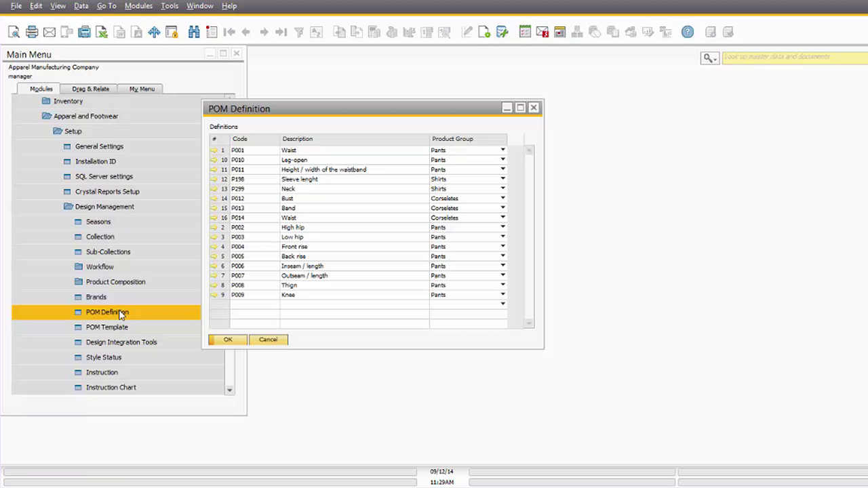This screenshot has width=868, height=488.
Task: Open Product Group dropdown for Sleeve lenght row
Action: click(502, 179)
